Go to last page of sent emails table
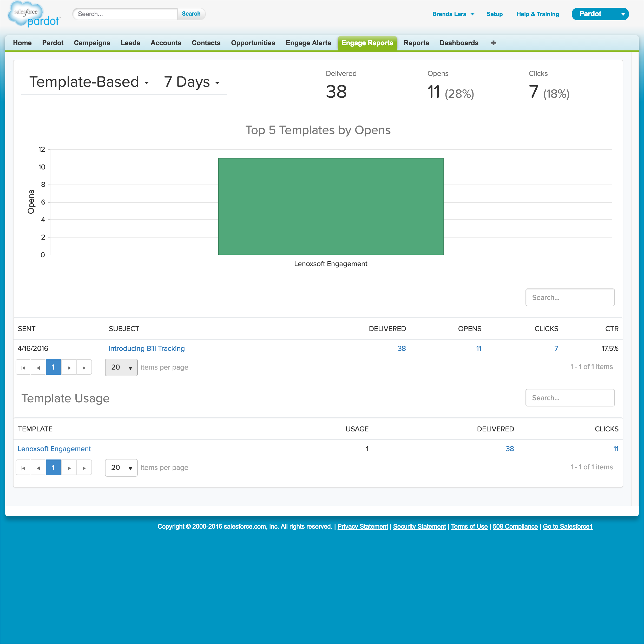This screenshot has width=644, height=644. point(84,367)
